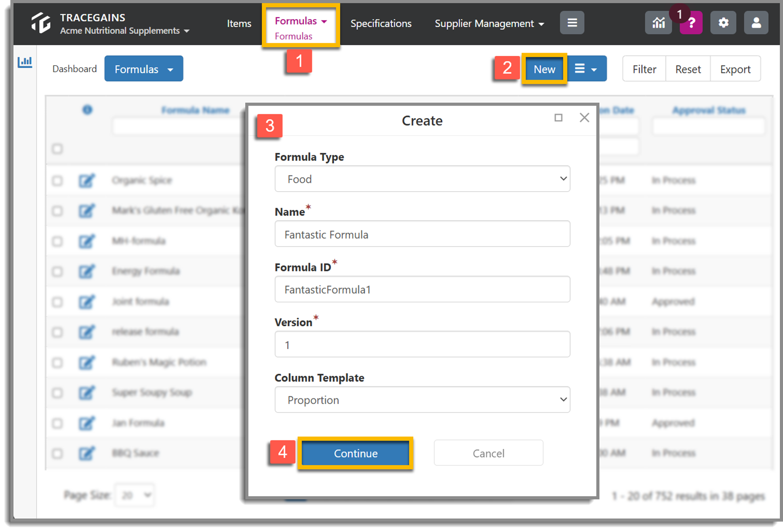Open the help question mark icon
783x532 pixels.
pos(691,23)
